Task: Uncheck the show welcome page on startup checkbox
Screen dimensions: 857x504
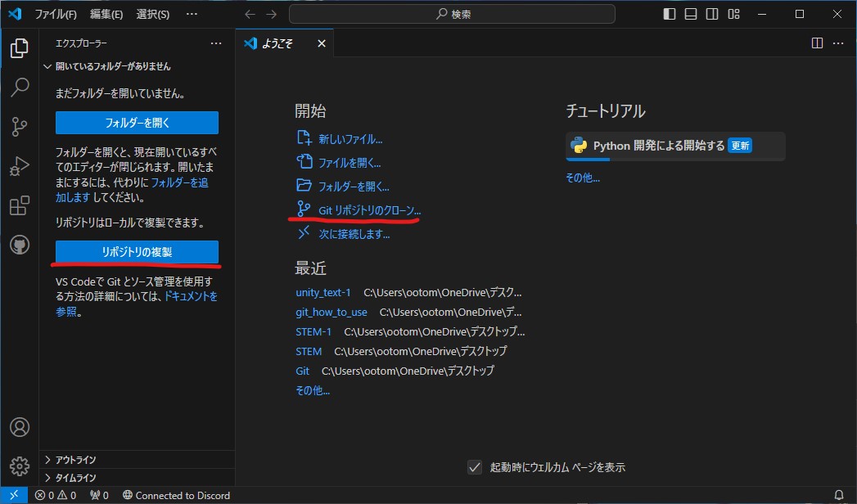Action: click(475, 467)
